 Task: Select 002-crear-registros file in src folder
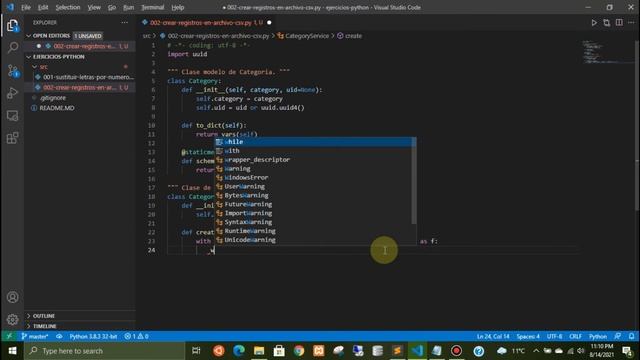(x=80, y=87)
